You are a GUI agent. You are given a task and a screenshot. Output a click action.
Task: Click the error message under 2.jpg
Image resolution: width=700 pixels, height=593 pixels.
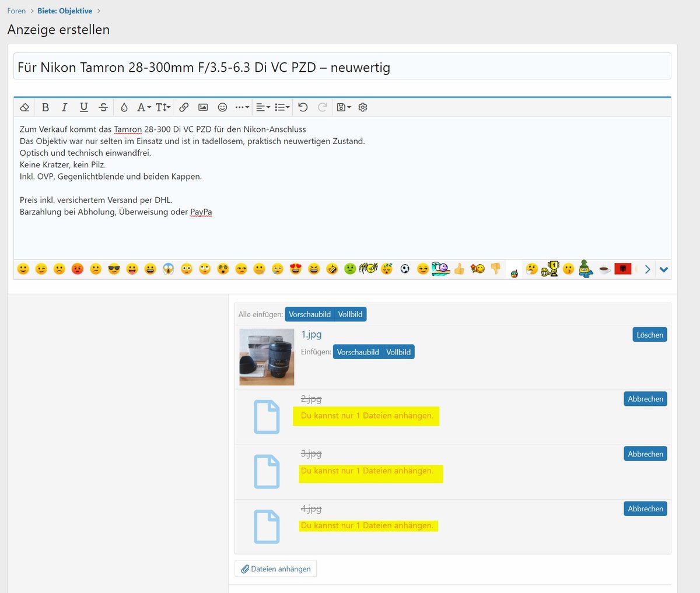(x=367, y=416)
